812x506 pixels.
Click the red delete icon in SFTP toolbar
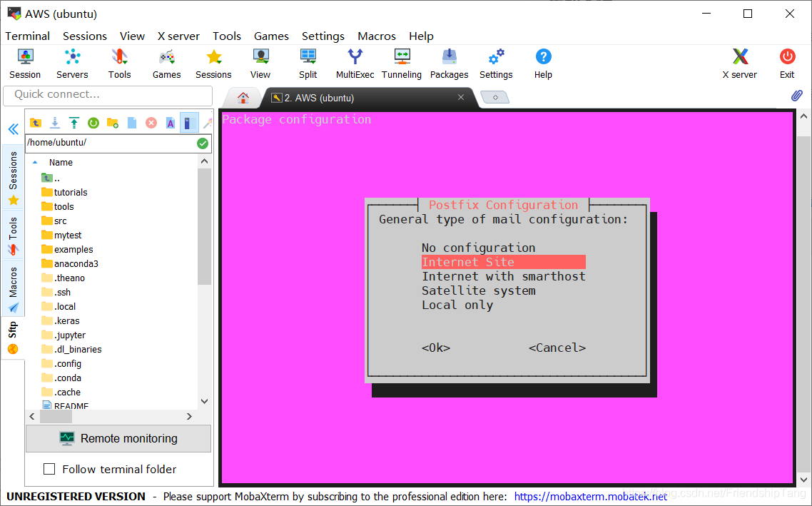(151, 123)
